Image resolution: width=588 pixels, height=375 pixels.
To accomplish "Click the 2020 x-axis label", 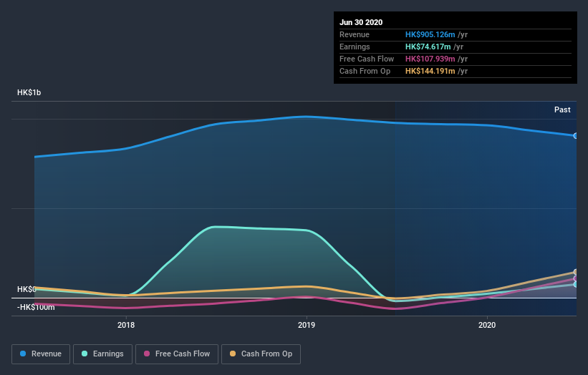I will point(487,325).
